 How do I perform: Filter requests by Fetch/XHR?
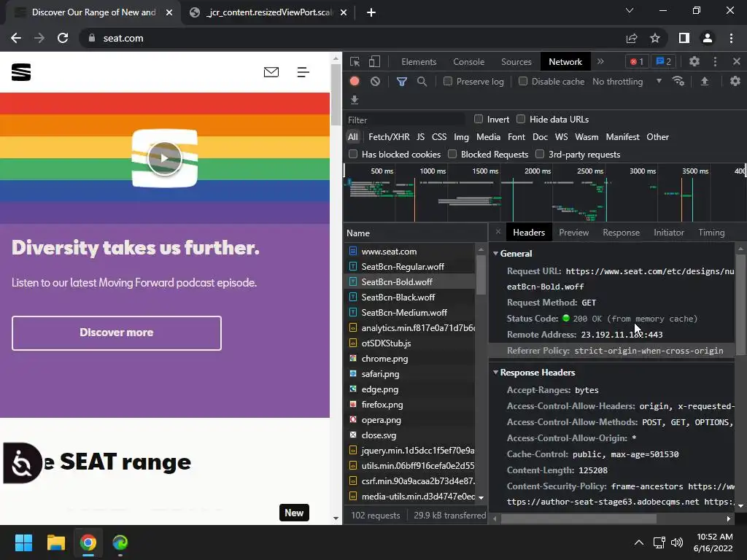389,137
